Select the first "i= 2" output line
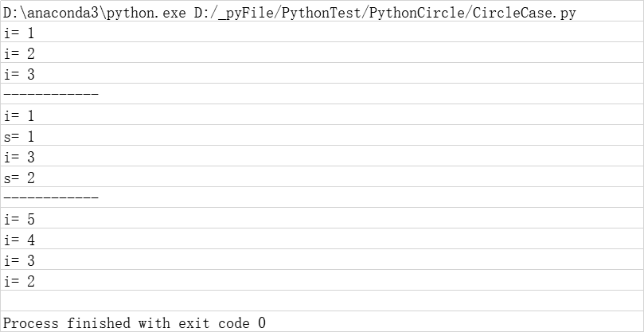The width and height of the screenshot is (644, 332). pyautogui.click(x=19, y=54)
